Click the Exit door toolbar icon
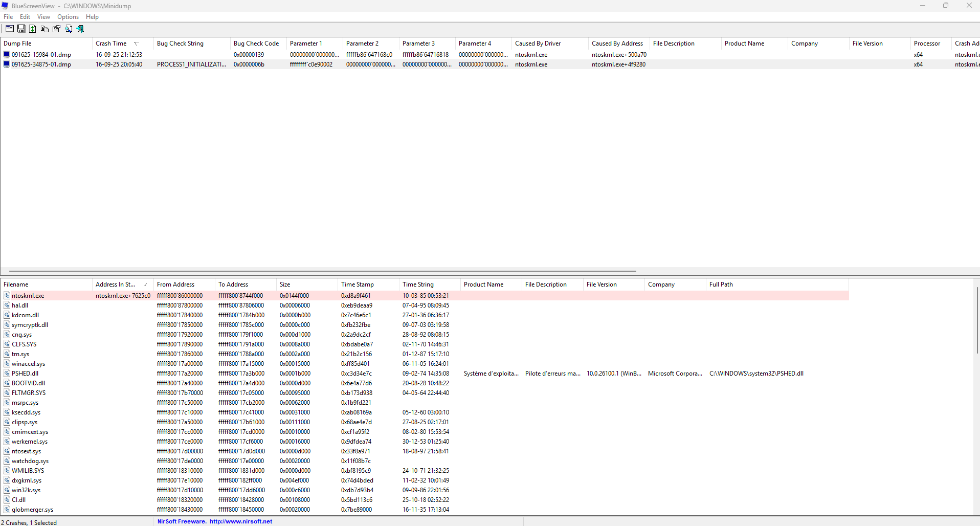This screenshot has width=980, height=526. point(80,29)
